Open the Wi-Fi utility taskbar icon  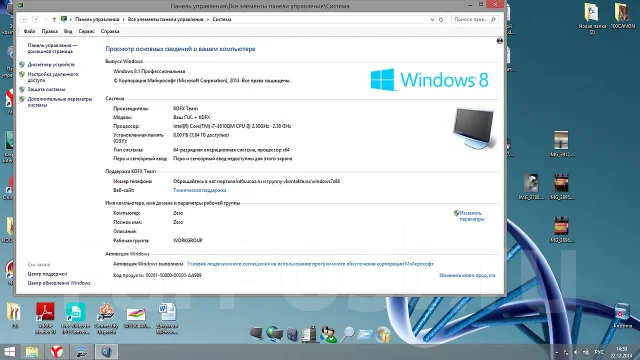[x=82, y=352]
